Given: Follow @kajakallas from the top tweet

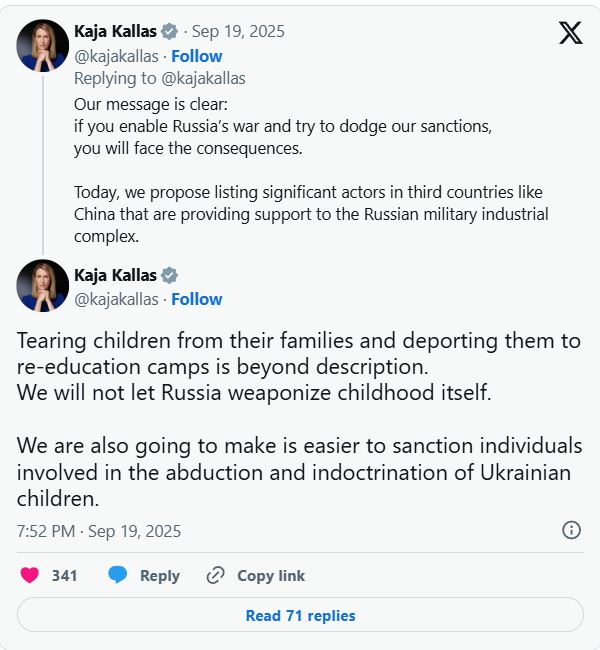Looking at the screenshot, I should (196, 56).
